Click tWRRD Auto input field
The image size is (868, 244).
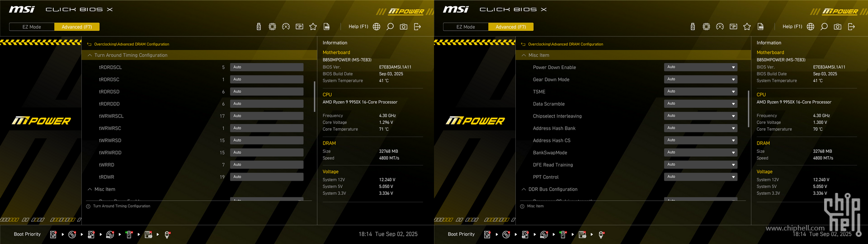click(x=267, y=164)
